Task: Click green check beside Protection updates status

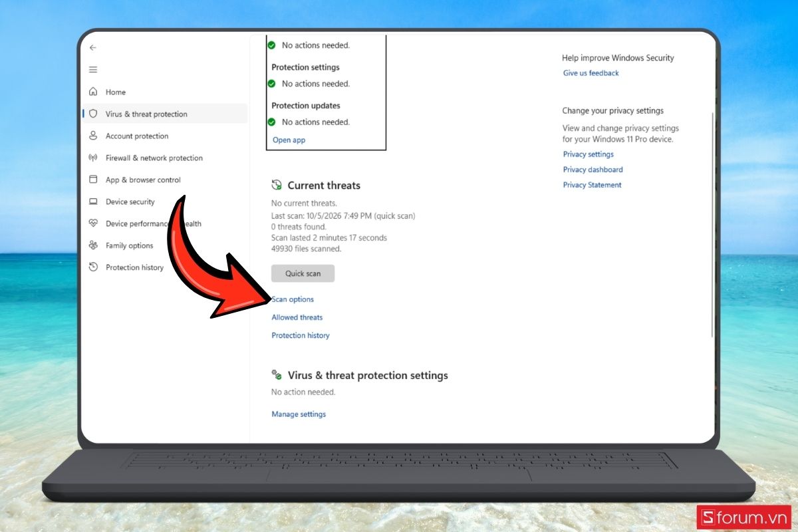Action: pyautogui.click(x=271, y=122)
